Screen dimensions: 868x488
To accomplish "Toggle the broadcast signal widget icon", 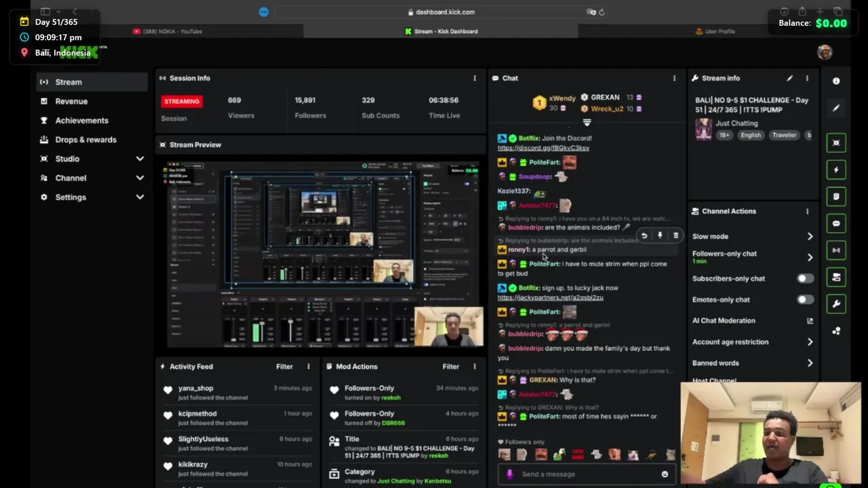I will click(x=836, y=250).
